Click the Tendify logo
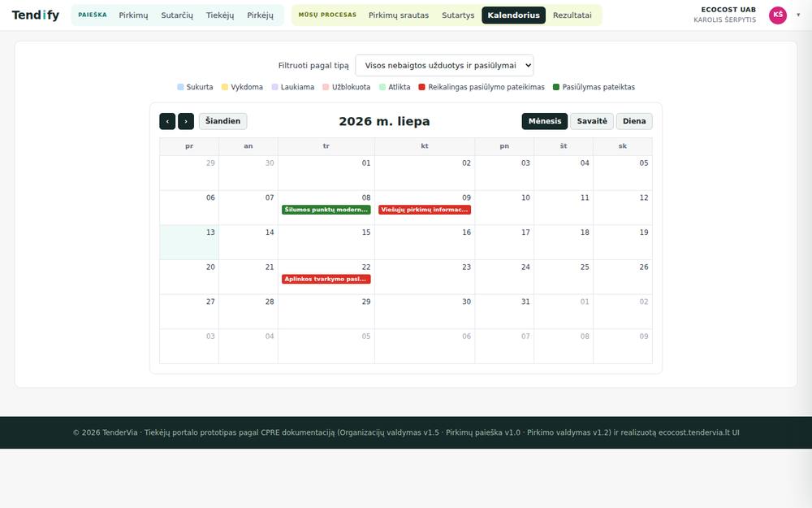Screen dimensions: 812x508 [36, 15]
